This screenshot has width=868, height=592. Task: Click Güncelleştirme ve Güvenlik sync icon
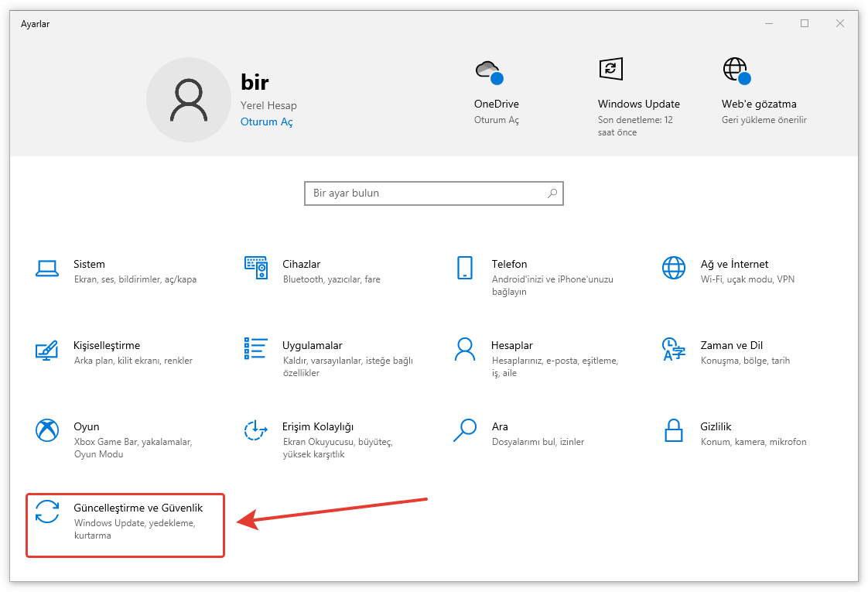tap(47, 512)
